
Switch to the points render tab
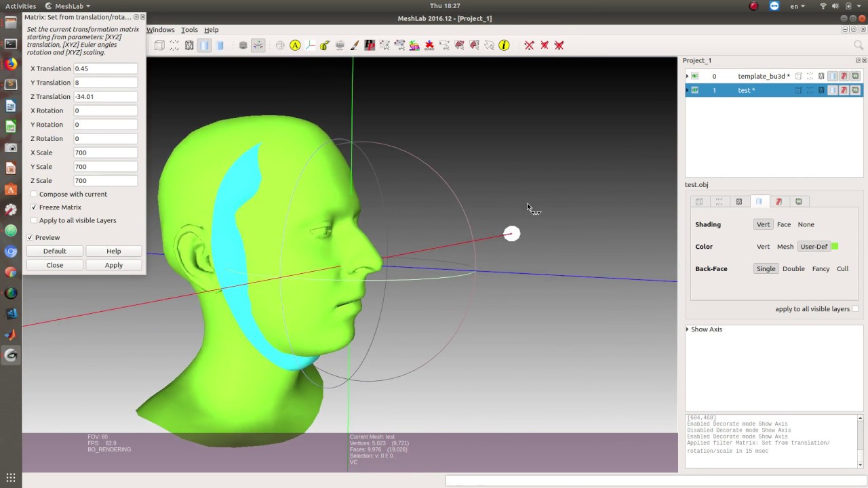click(x=719, y=201)
